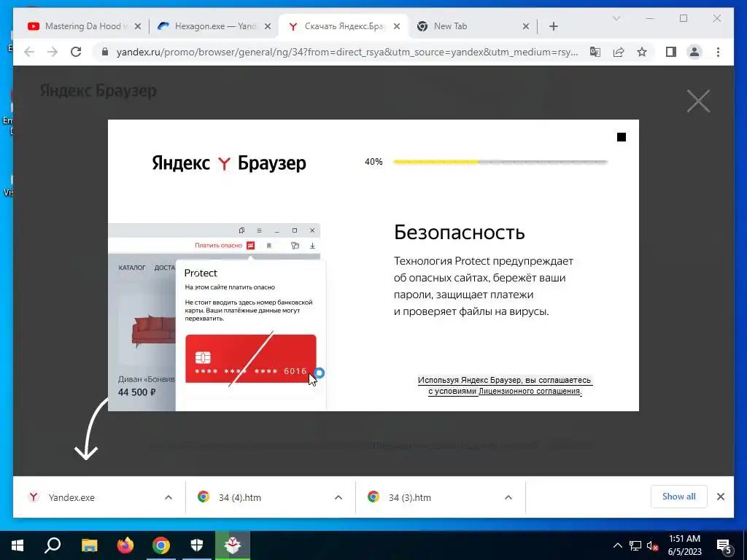747x560 pixels.
Task: Reload the current page
Action: (x=76, y=52)
